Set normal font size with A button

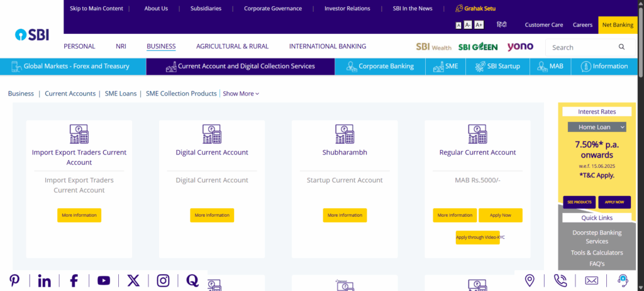pyautogui.click(x=458, y=25)
